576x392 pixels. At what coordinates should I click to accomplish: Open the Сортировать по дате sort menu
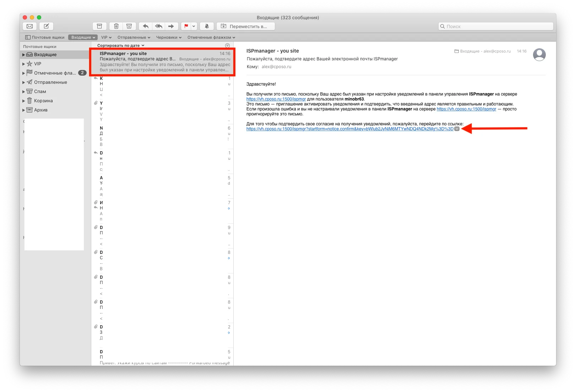pos(121,45)
